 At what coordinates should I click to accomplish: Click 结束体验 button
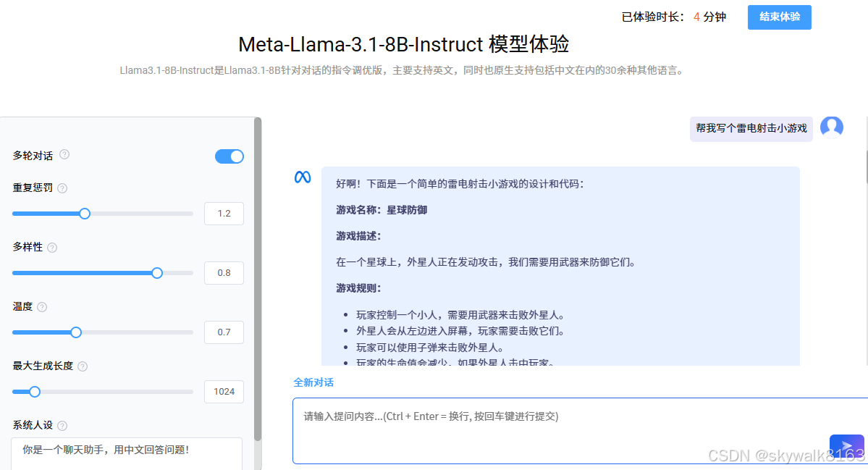point(780,17)
